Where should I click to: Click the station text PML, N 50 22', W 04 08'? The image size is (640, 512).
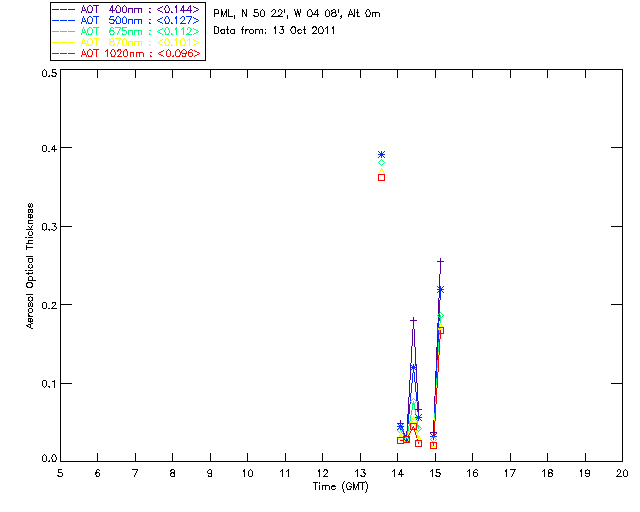pos(278,14)
